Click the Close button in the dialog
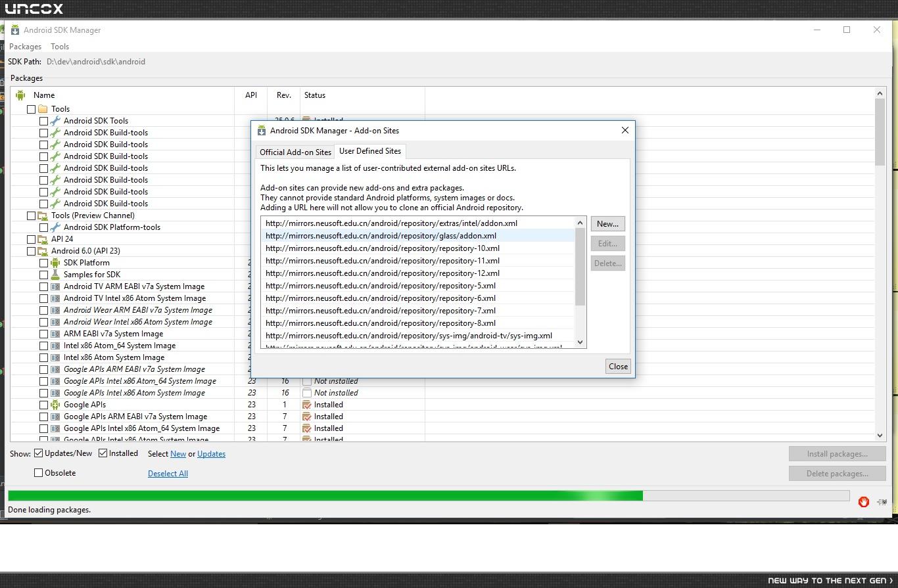 pyautogui.click(x=618, y=367)
